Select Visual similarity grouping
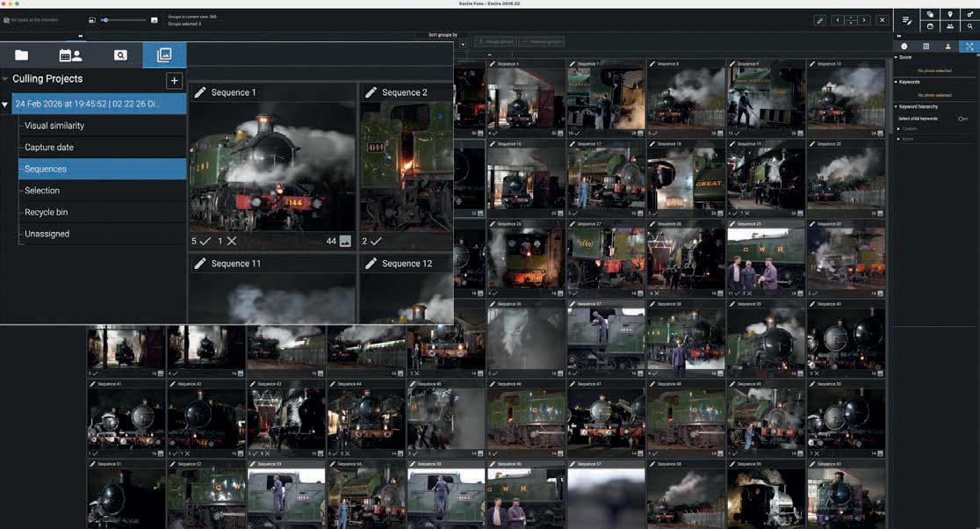This screenshot has height=529, width=980. point(54,126)
